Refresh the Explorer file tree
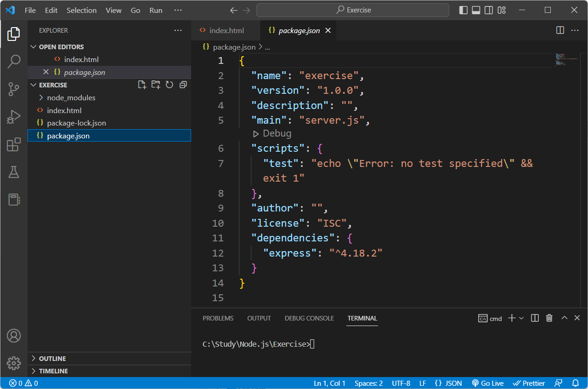This screenshot has height=389, width=588. click(x=169, y=85)
